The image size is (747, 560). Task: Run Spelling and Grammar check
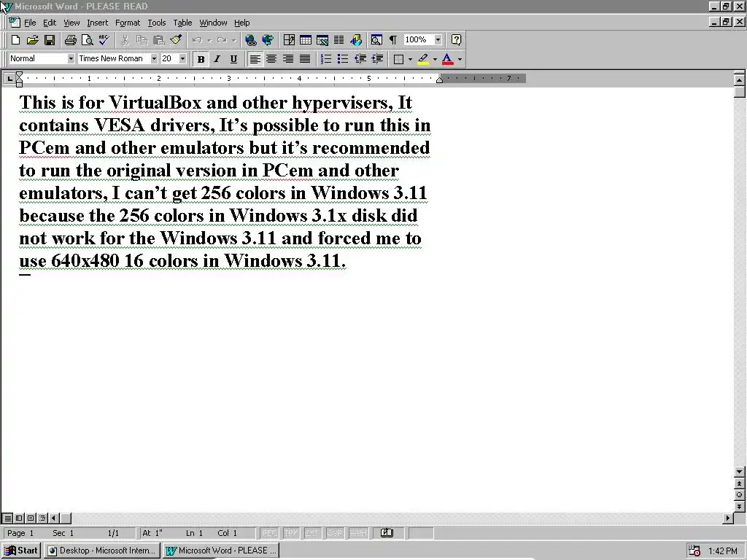(x=104, y=40)
